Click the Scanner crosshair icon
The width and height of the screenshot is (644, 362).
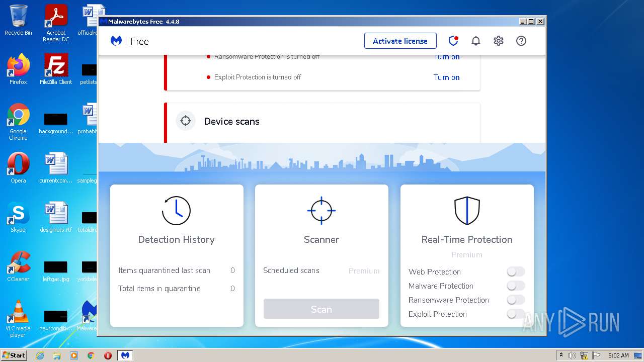pyautogui.click(x=321, y=210)
